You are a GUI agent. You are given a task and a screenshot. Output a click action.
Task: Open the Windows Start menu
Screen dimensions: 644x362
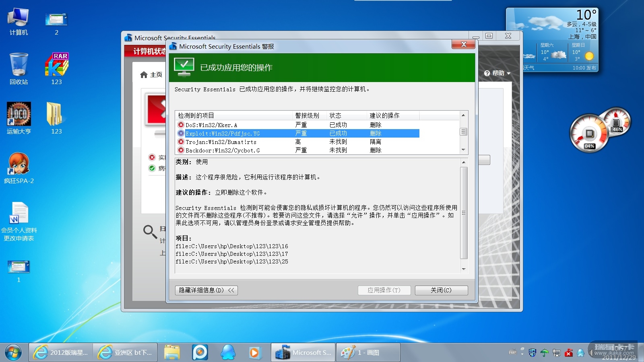pos(13,352)
